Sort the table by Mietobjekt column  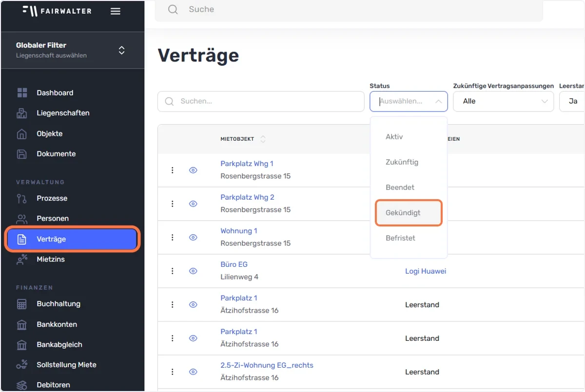tap(263, 139)
